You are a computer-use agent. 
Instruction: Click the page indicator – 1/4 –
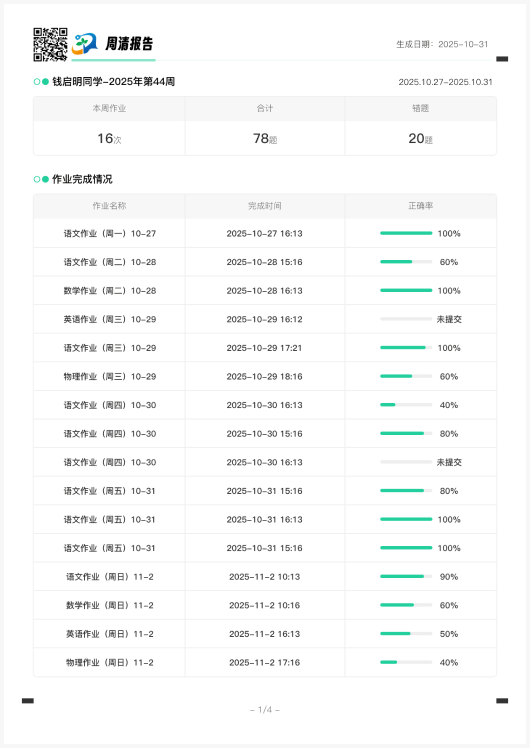tap(265, 710)
